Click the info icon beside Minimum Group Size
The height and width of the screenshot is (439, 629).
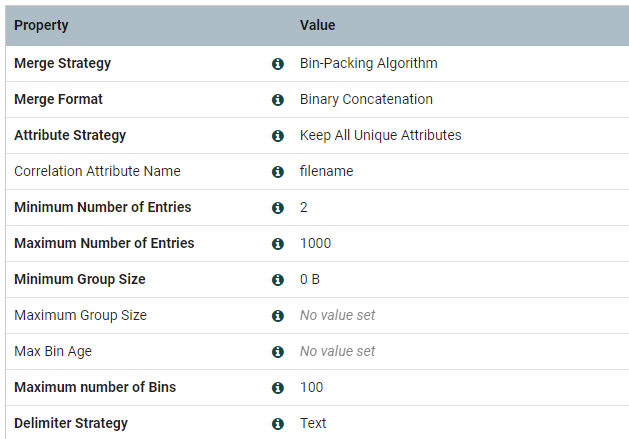coord(278,280)
